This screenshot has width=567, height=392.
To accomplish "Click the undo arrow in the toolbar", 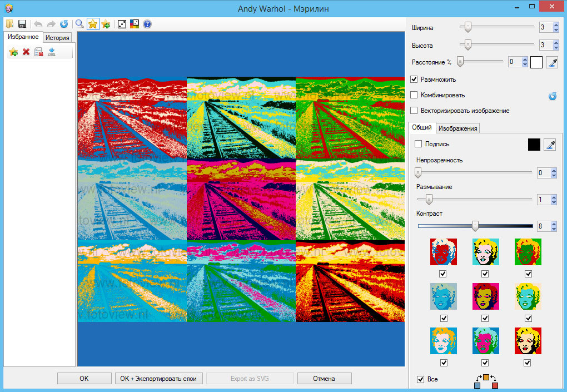I will [x=38, y=24].
